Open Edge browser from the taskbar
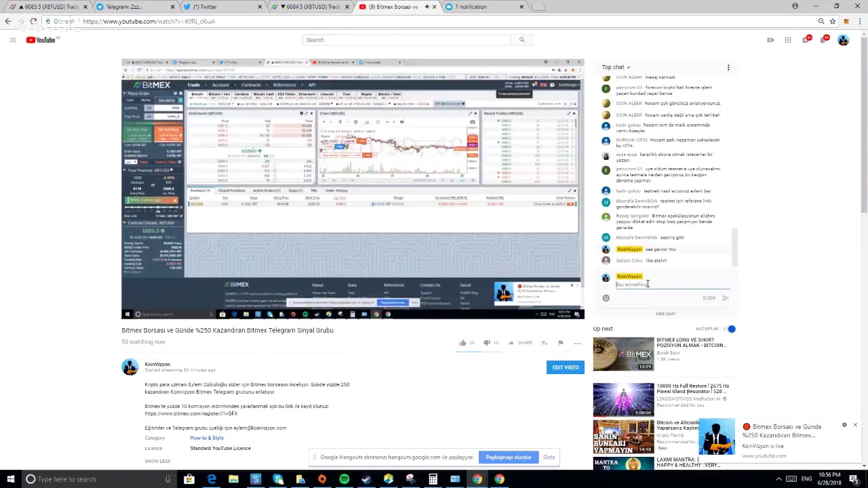Screen dimensions: 868x488 [x=212, y=479]
